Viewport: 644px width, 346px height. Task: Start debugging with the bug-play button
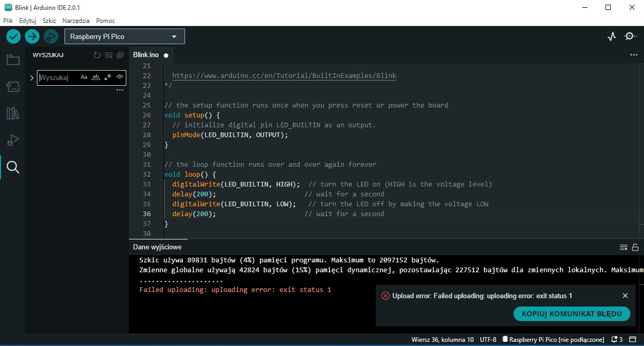51,36
